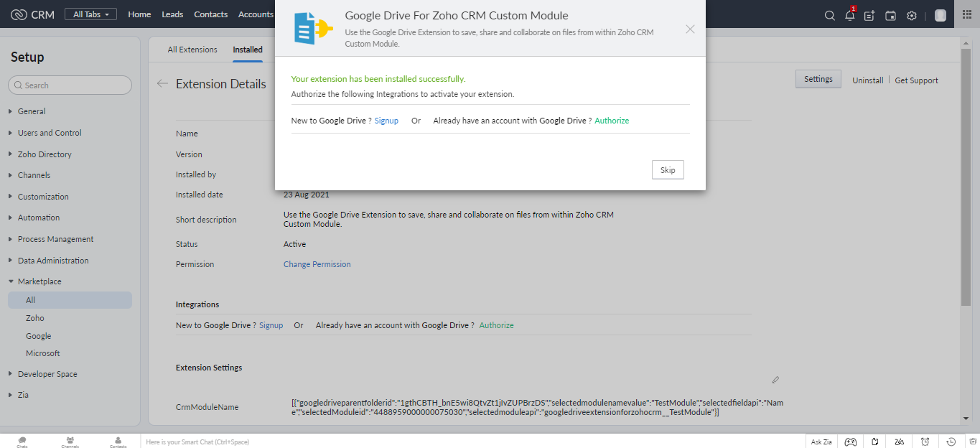Click the Authorize link in the dialog
Image resolution: width=980 pixels, height=448 pixels.
click(x=612, y=121)
